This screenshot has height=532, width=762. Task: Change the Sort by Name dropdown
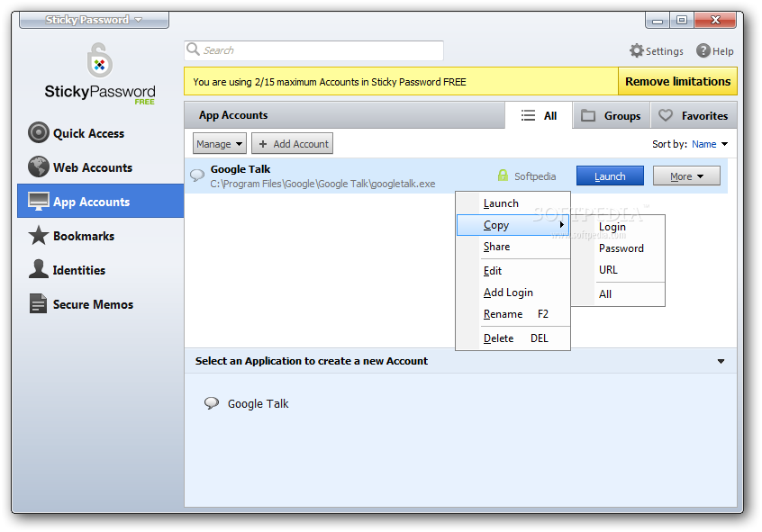710,144
